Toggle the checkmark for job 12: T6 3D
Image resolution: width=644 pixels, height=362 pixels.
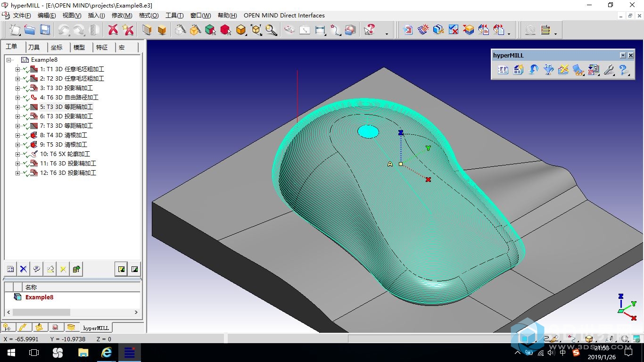coord(25,173)
